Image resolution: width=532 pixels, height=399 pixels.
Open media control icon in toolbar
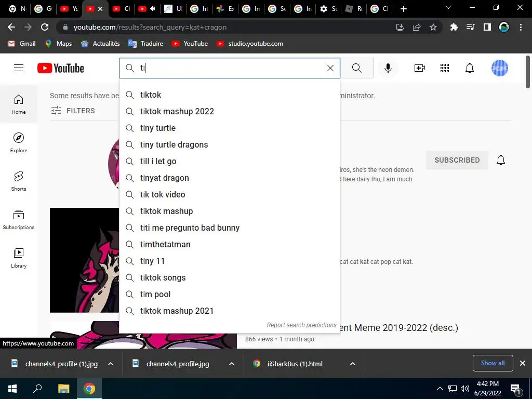point(470,27)
